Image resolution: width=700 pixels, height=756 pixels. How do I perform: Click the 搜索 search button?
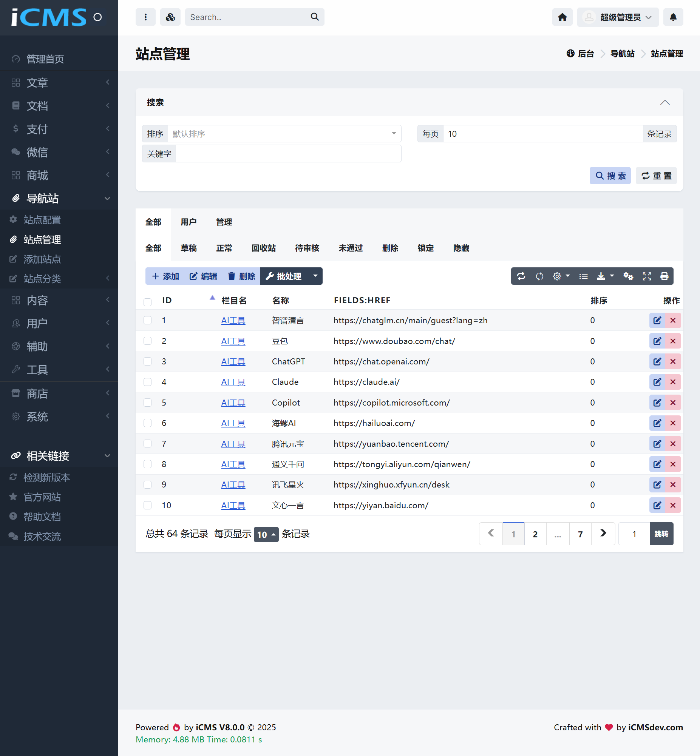pyautogui.click(x=610, y=176)
